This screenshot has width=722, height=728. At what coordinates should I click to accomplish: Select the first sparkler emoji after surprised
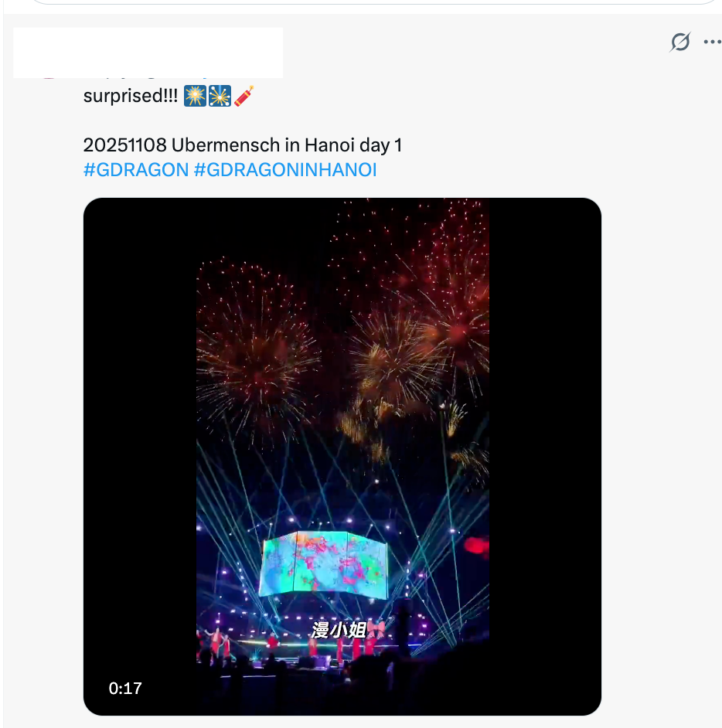click(195, 96)
